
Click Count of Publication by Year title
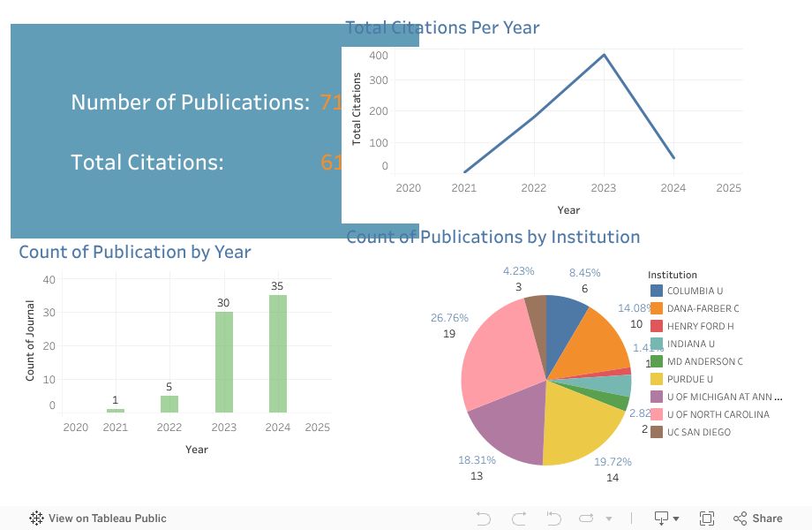click(135, 252)
